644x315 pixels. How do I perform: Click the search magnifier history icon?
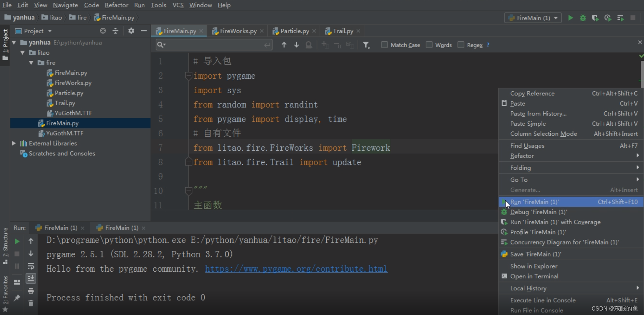coord(161,45)
